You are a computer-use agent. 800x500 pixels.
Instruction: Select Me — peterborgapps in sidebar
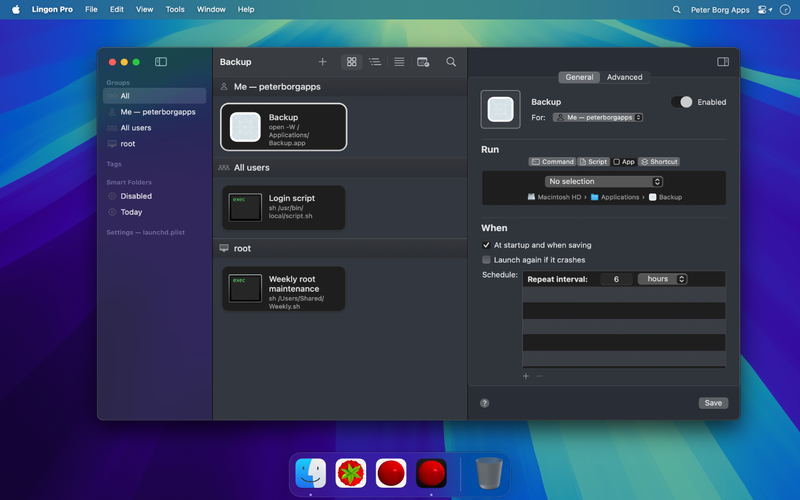[155, 112]
